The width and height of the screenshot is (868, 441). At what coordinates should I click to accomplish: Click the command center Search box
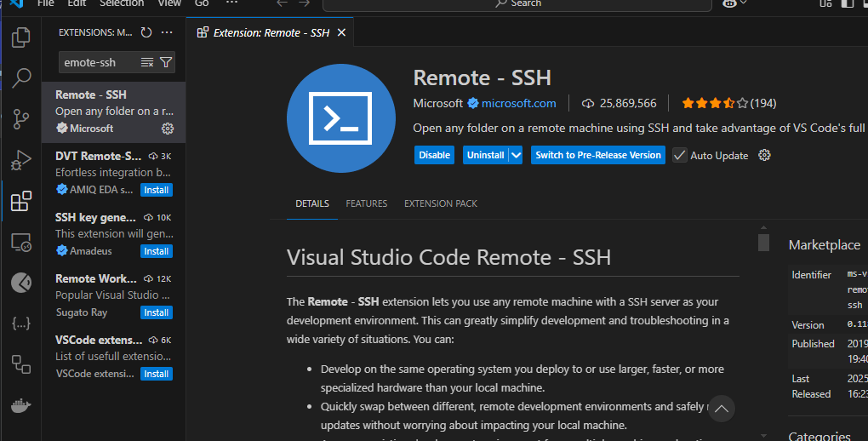[x=517, y=3]
